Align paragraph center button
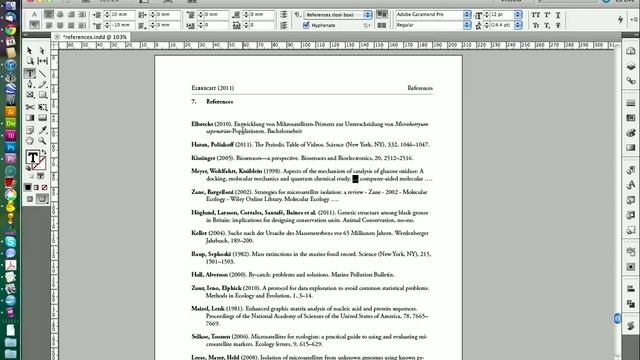 60,15
